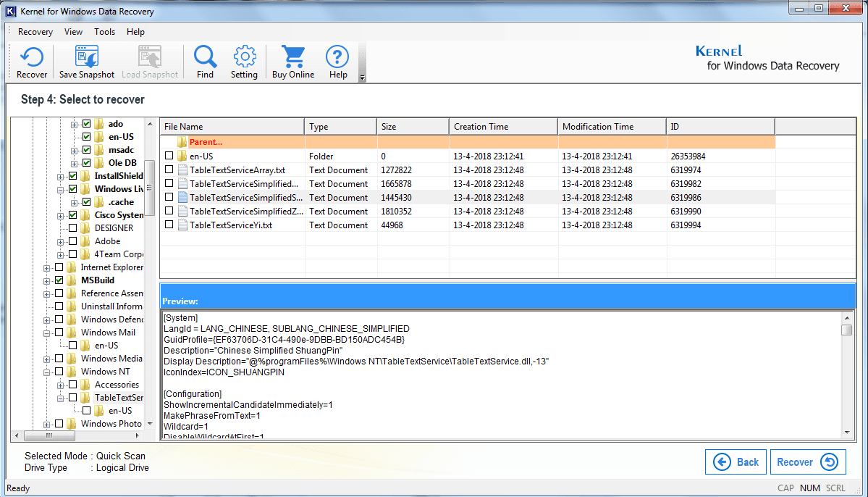This screenshot has width=868, height=497.
Task: Expand the InstallShield tree node
Action: pyautogui.click(x=60, y=177)
